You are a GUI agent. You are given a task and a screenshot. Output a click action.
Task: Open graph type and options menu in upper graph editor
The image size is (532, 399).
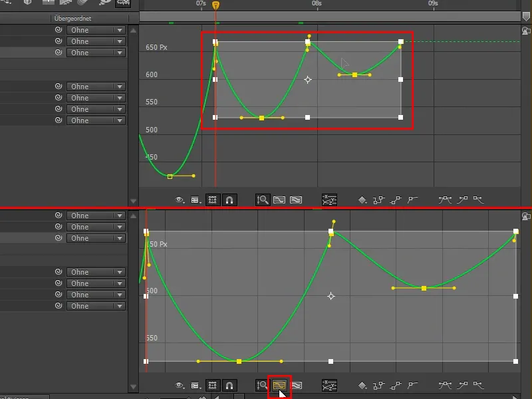point(196,200)
